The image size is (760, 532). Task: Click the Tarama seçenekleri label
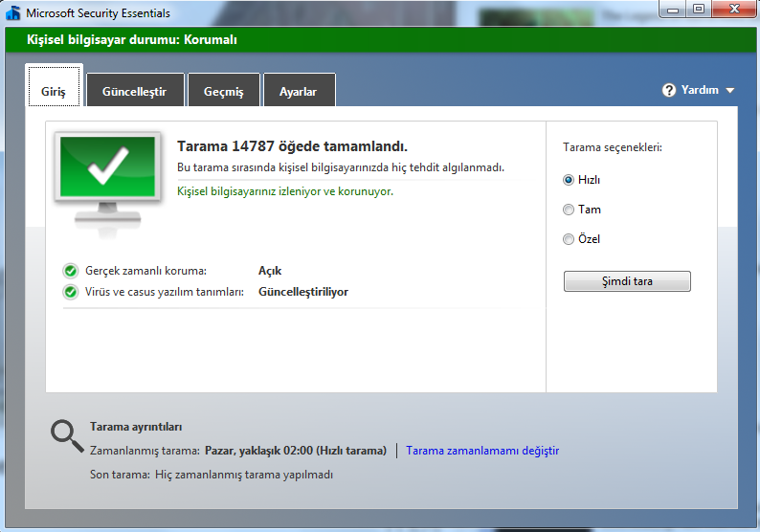613,147
